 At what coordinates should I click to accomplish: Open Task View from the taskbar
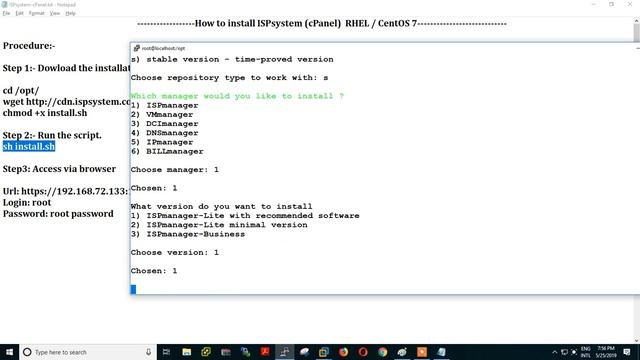[x=166, y=352]
